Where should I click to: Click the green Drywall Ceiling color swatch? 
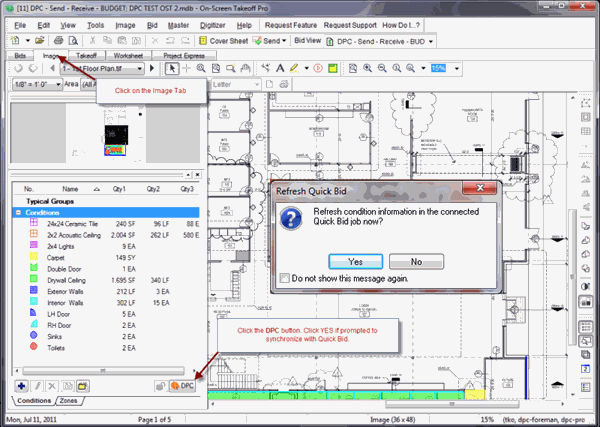click(x=34, y=279)
